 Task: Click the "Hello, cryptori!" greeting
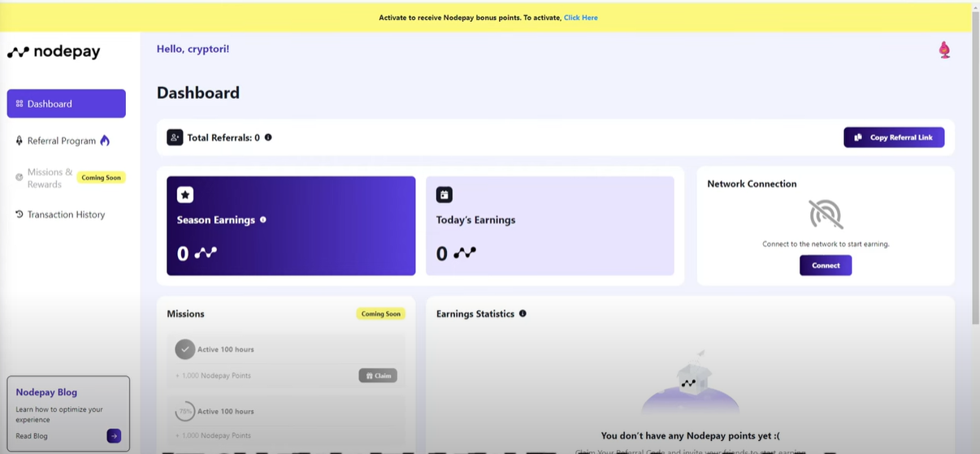tap(193, 49)
